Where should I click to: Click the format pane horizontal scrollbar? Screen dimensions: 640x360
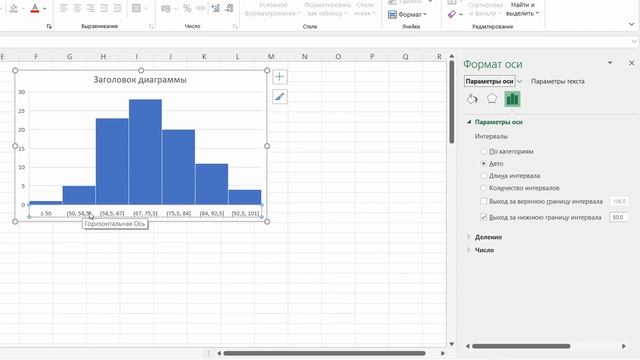pos(521,346)
